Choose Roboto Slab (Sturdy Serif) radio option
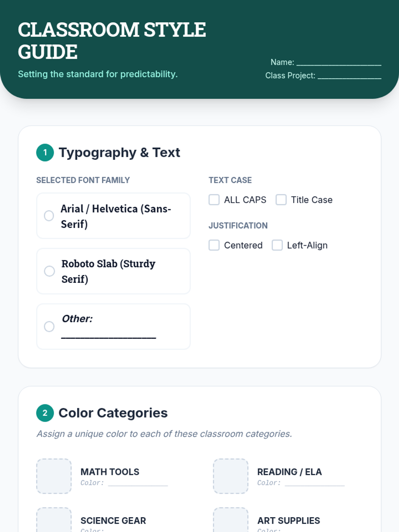Image resolution: width=399 pixels, height=532 pixels. click(49, 271)
